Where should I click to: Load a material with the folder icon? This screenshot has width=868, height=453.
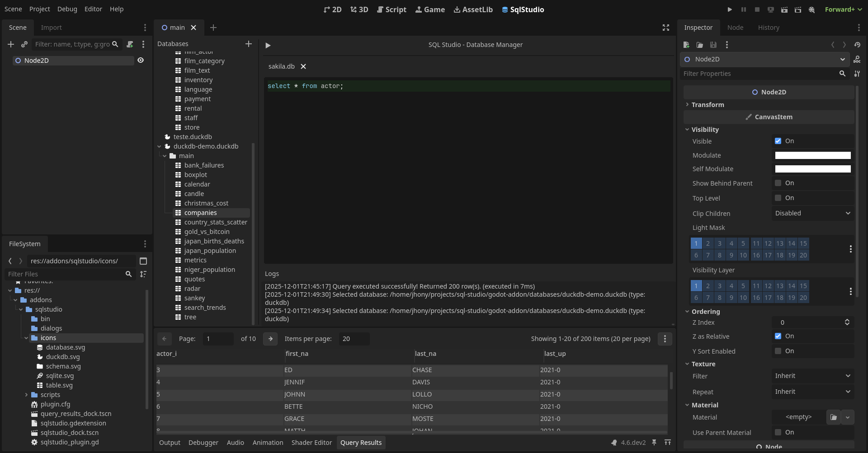pos(833,417)
